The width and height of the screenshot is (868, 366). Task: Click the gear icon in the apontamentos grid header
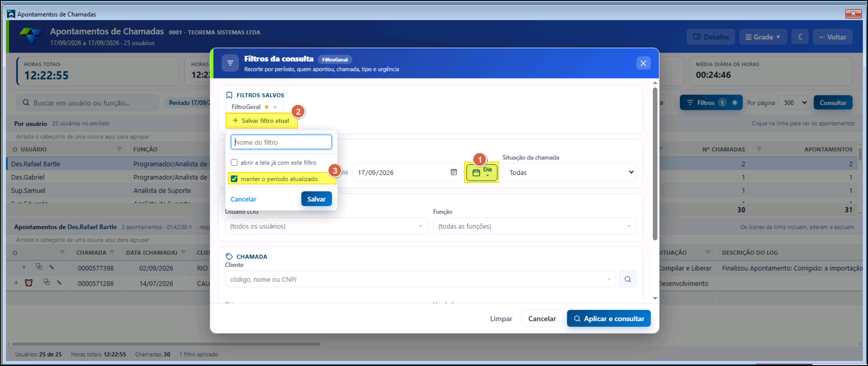pos(15,253)
